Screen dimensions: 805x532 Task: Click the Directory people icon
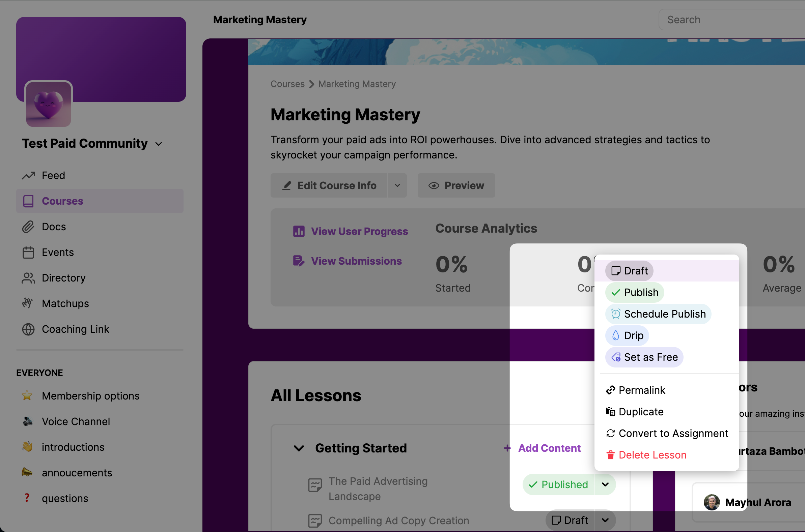click(29, 278)
